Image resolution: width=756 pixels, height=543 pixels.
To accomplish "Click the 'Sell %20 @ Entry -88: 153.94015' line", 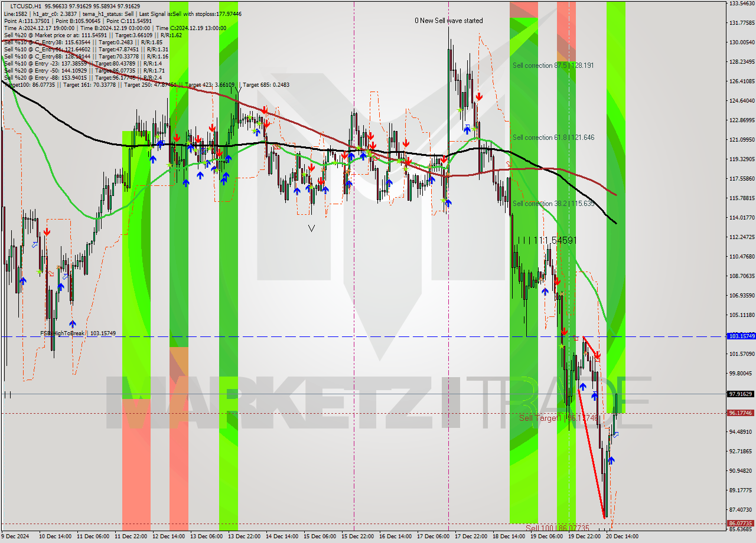I will click(x=83, y=77).
